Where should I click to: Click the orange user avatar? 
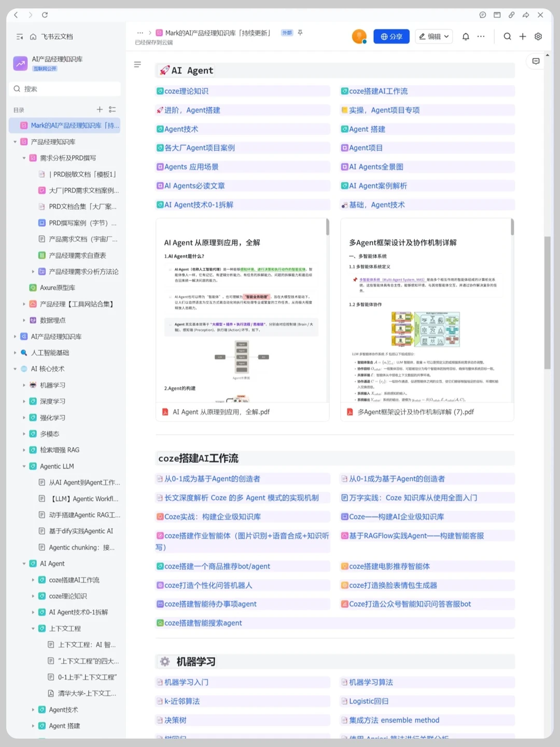pyautogui.click(x=359, y=36)
